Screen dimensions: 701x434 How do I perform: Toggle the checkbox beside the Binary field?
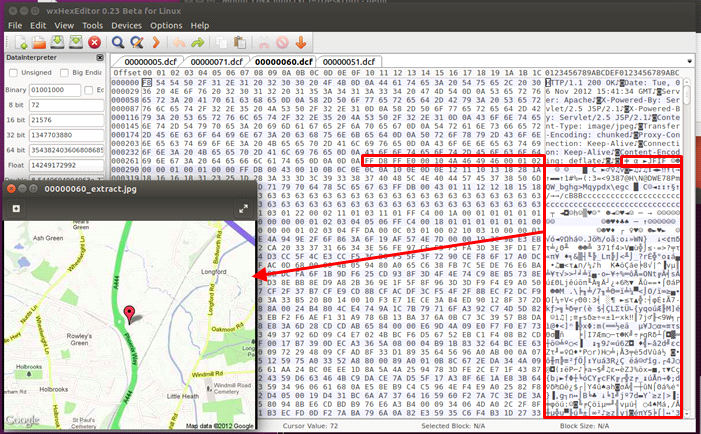point(88,90)
